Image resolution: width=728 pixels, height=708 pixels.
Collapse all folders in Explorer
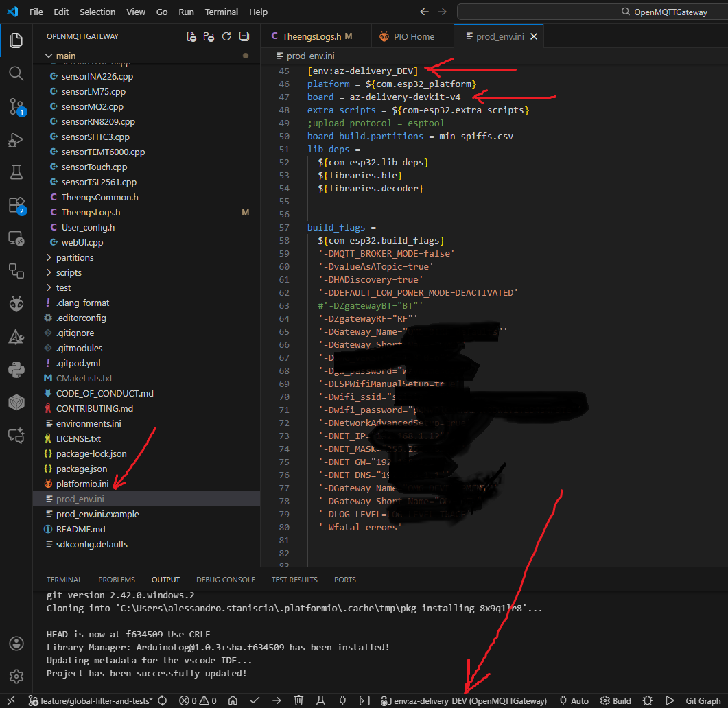pyautogui.click(x=244, y=36)
